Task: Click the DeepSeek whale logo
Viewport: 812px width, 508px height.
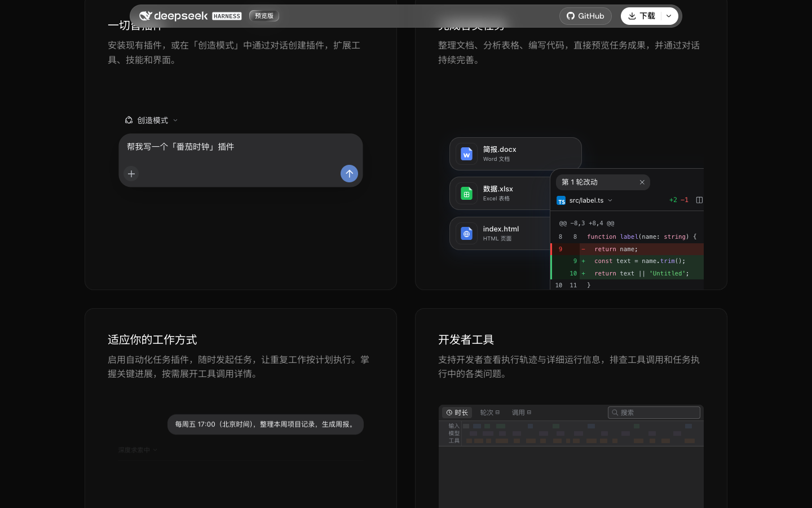Action: [x=145, y=16]
